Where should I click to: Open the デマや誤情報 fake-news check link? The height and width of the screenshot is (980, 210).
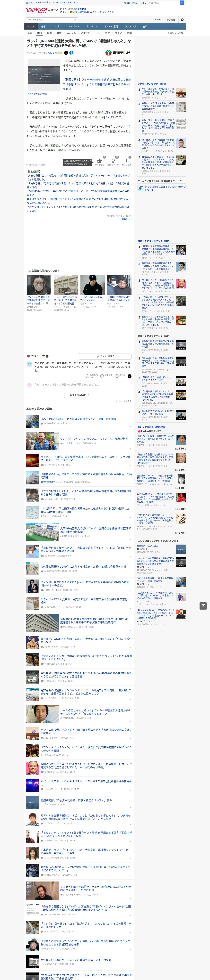[x=165, y=188]
